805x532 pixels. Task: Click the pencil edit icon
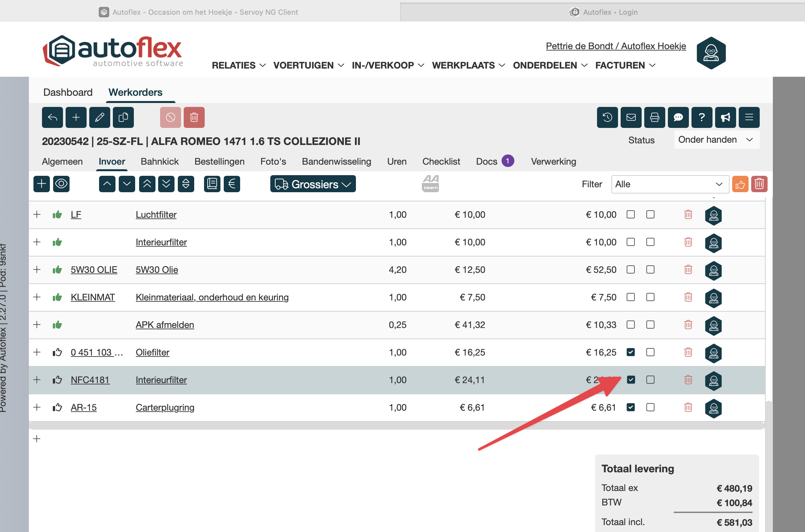[99, 117]
